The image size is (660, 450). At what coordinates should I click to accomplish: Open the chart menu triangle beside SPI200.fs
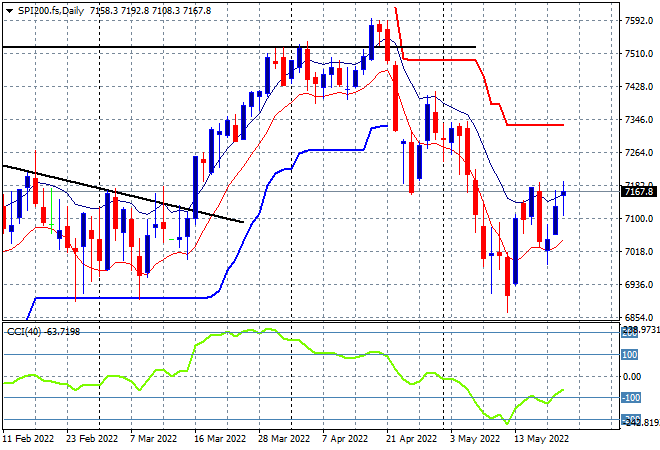tap(9, 11)
